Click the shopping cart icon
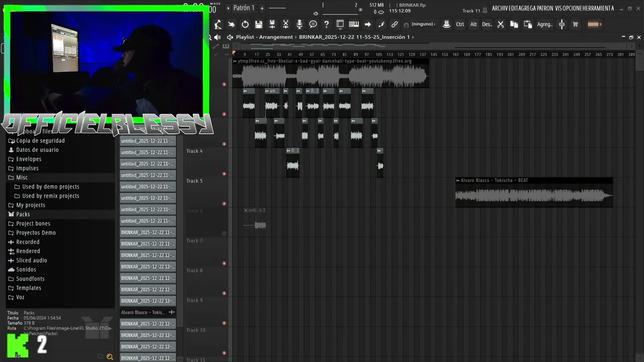Screen dimensions: 644x362 (x=576, y=24)
